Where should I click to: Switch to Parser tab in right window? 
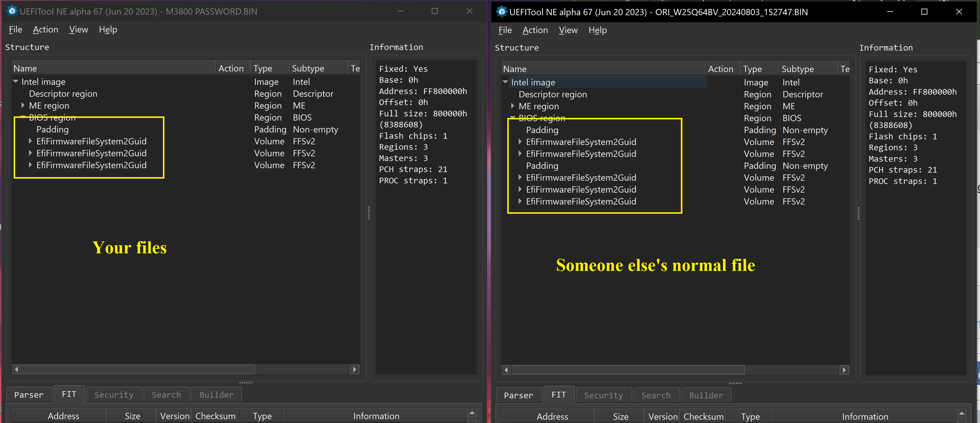coord(518,395)
